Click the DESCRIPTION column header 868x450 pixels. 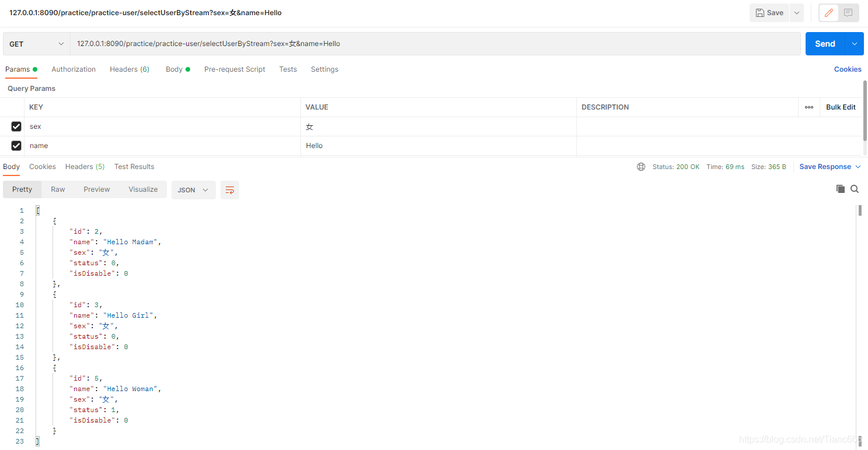tap(605, 107)
